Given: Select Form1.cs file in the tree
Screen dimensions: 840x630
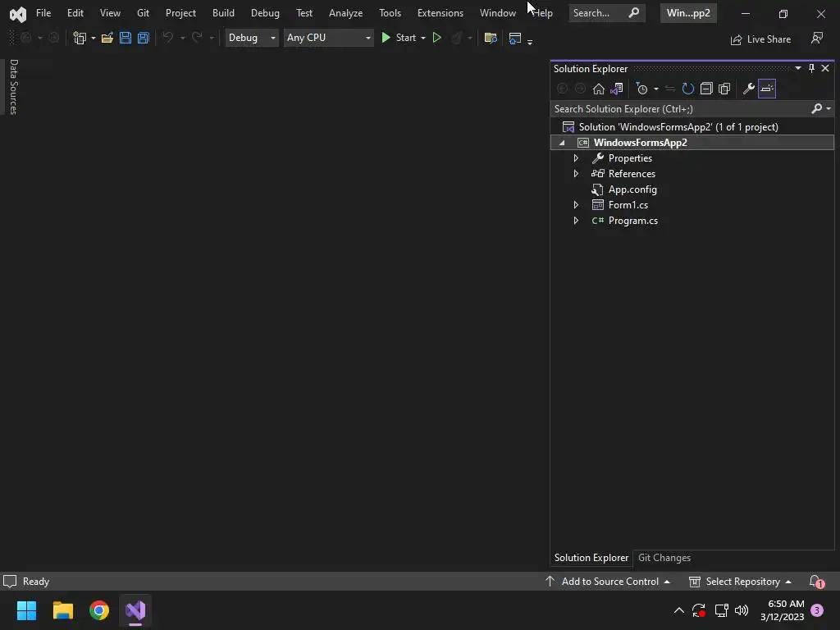Looking at the screenshot, I should (628, 204).
